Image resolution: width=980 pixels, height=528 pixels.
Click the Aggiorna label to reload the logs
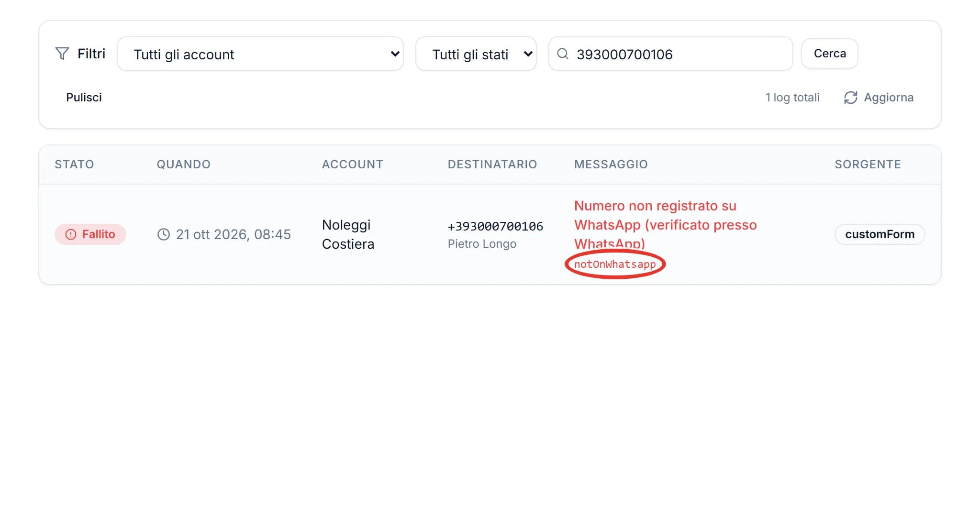coord(889,98)
